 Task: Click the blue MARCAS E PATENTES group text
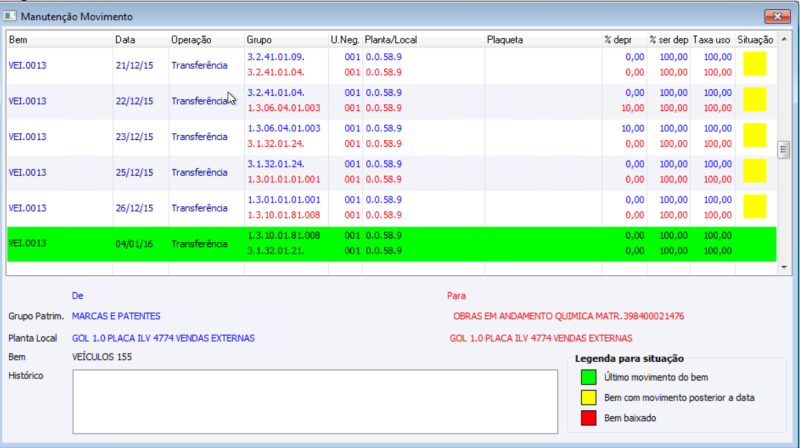click(116, 316)
